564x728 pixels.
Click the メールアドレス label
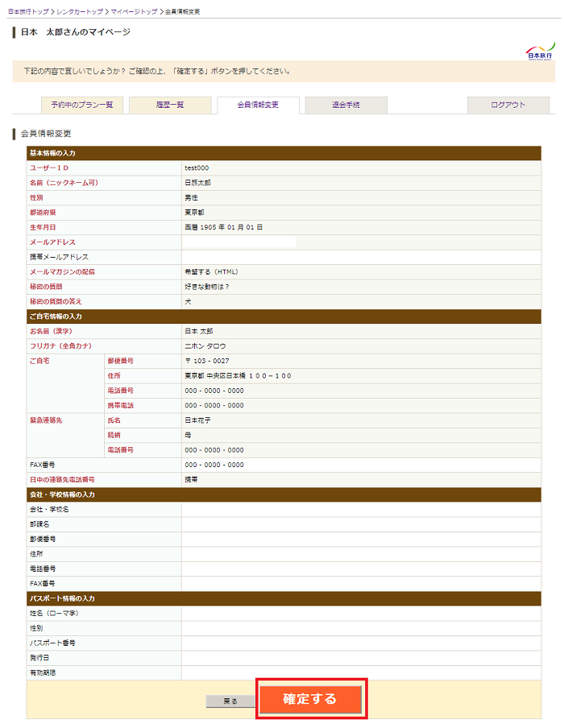coord(52,242)
